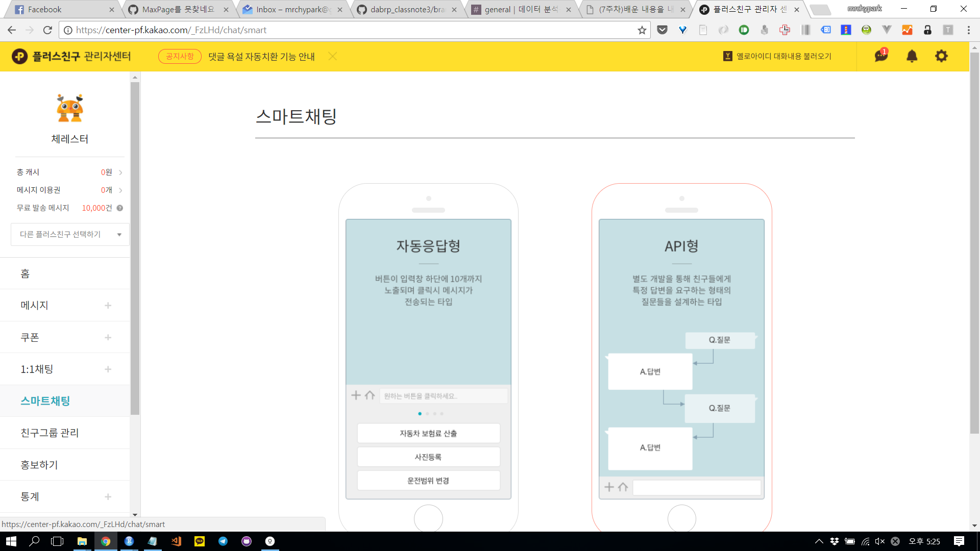Open the bell notifications icon

pos(912,56)
